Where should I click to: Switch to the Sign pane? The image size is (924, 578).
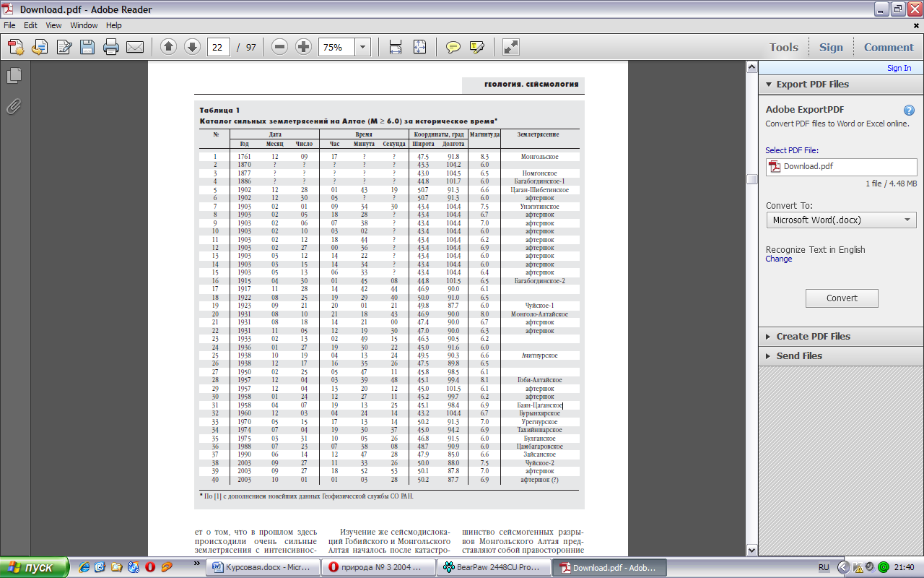pyautogui.click(x=831, y=47)
